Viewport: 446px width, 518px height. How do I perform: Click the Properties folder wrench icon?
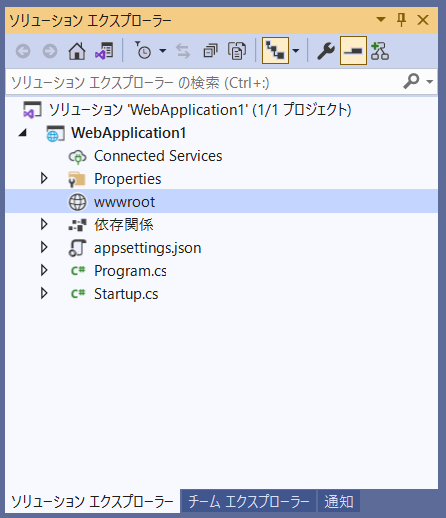pos(77,179)
